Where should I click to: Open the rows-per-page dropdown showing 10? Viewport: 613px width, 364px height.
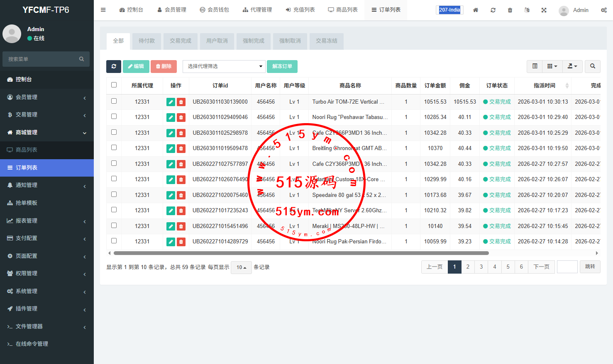(241, 267)
